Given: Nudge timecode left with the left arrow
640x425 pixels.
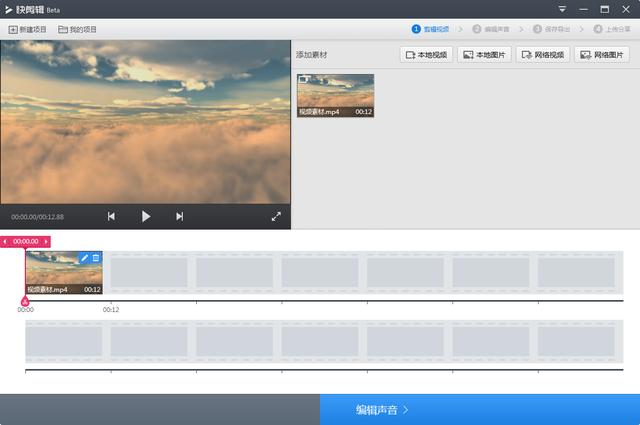Looking at the screenshot, I should click(5, 241).
